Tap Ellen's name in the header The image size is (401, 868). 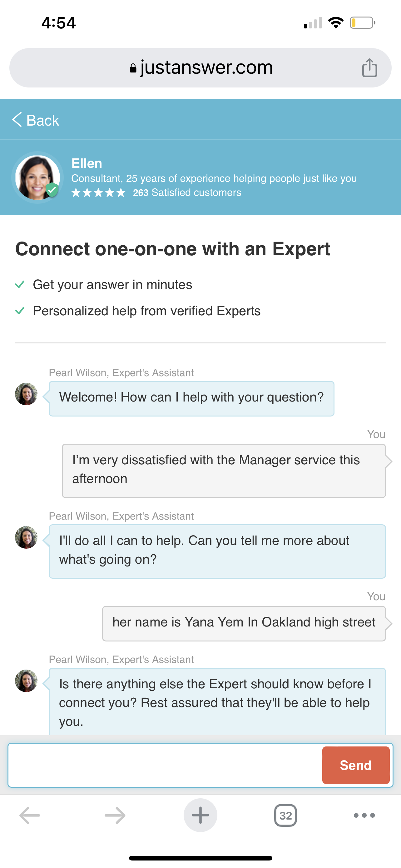point(87,163)
